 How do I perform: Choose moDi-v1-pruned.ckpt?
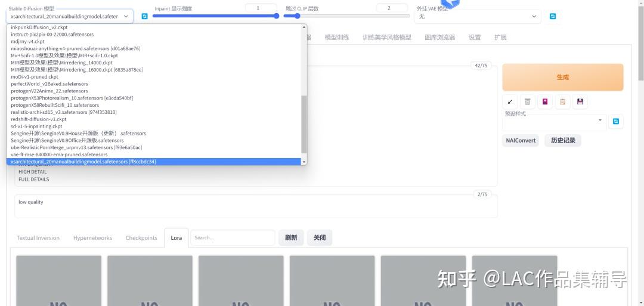[154, 77]
